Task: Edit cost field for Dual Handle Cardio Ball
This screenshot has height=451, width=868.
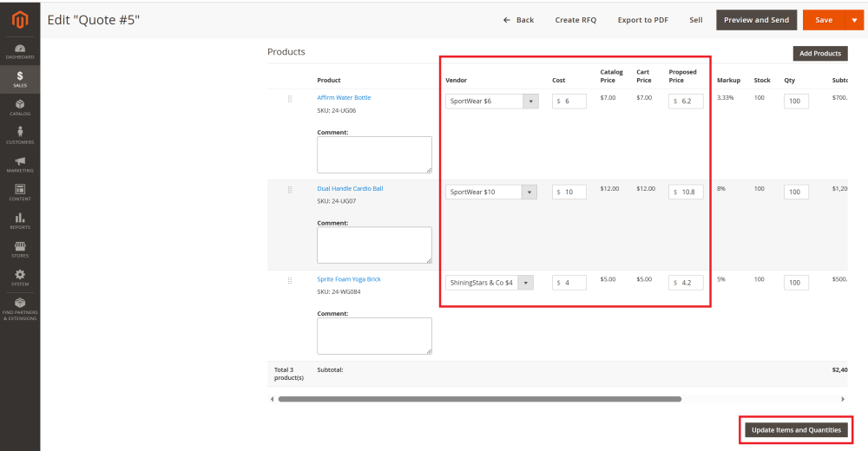Action: tap(569, 192)
